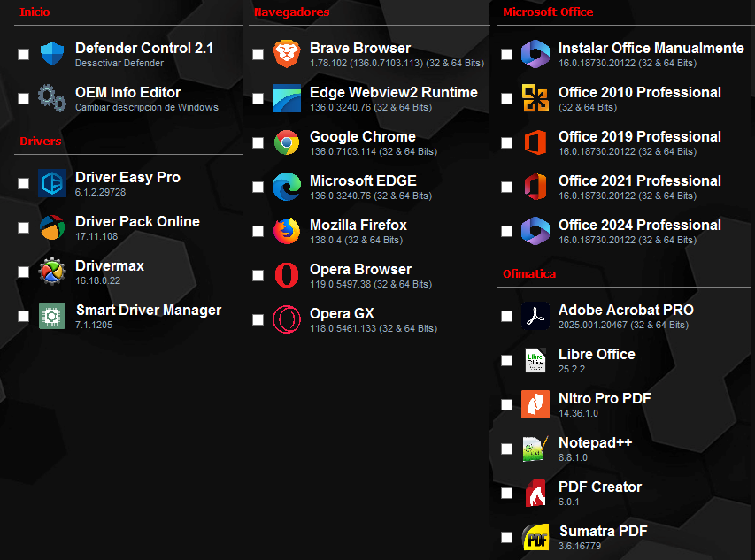
Task: Click the Google Chrome icon
Action: 287,142
